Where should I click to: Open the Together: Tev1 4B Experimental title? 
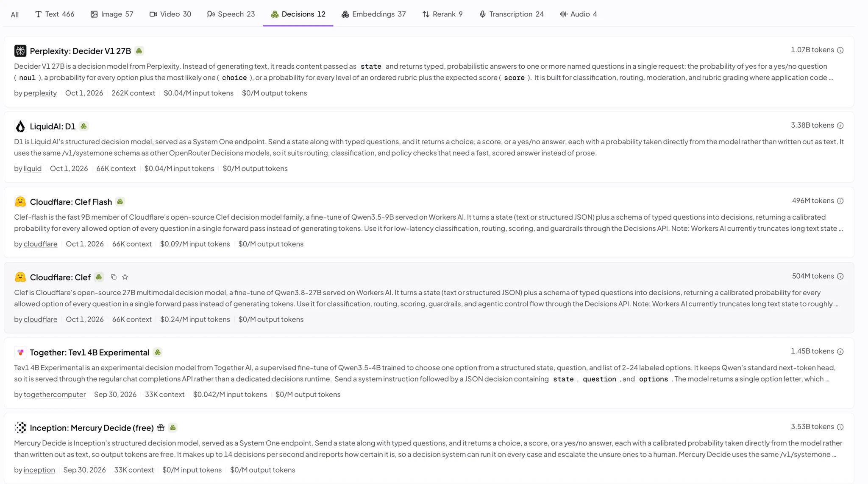click(90, 353)
